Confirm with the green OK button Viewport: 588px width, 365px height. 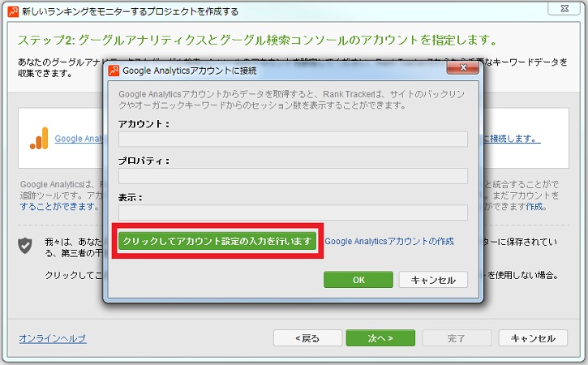click(358, 280)
